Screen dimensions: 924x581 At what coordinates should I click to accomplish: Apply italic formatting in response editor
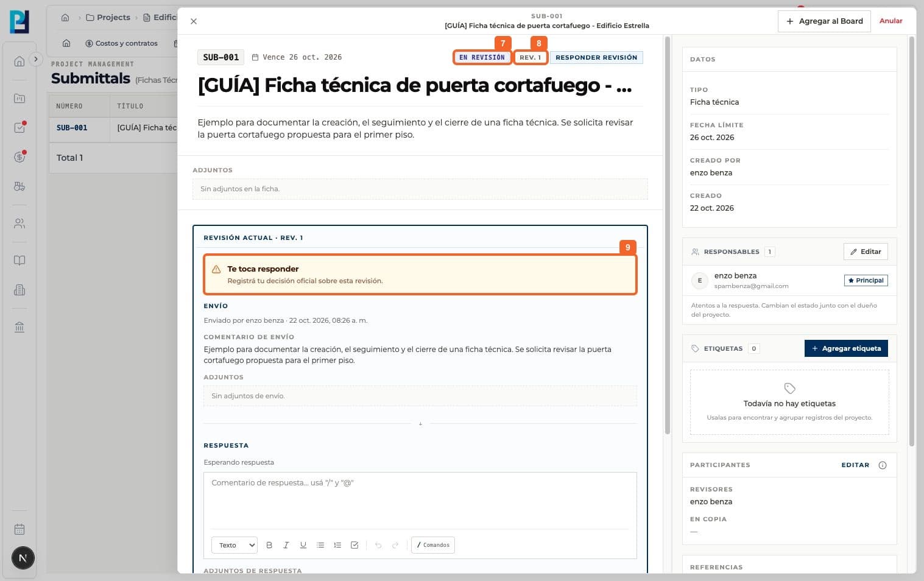pyautogui.click(x=286, y=545)
